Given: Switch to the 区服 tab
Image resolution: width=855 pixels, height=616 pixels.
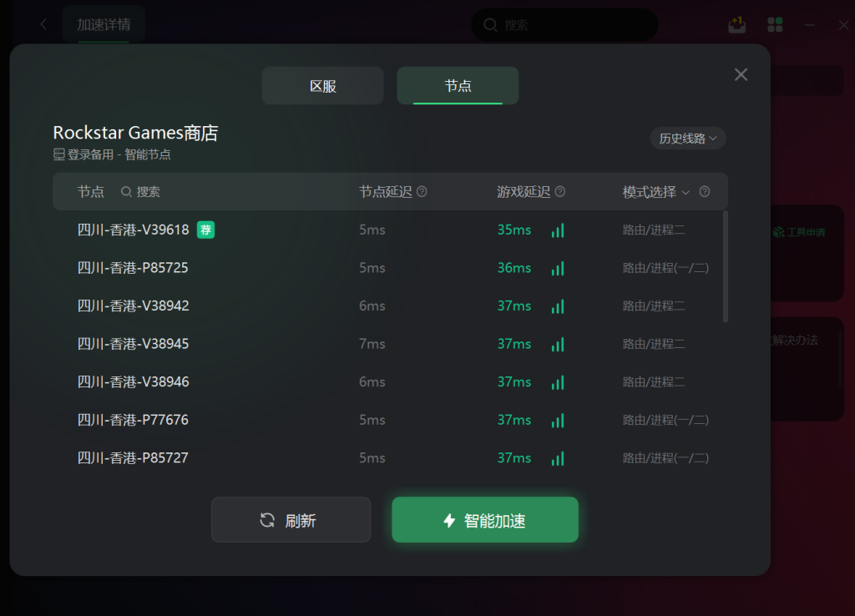Looking at the screenshot, I should pos(323,86).
